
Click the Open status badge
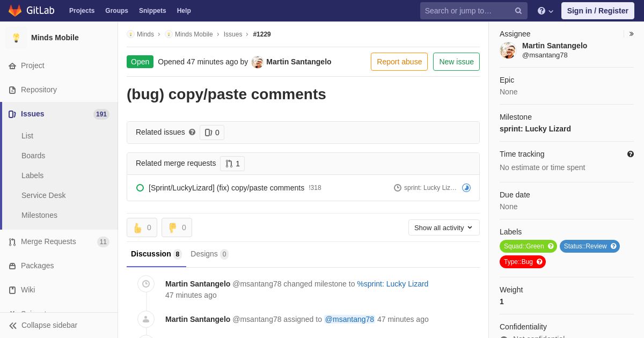[140, 62]
